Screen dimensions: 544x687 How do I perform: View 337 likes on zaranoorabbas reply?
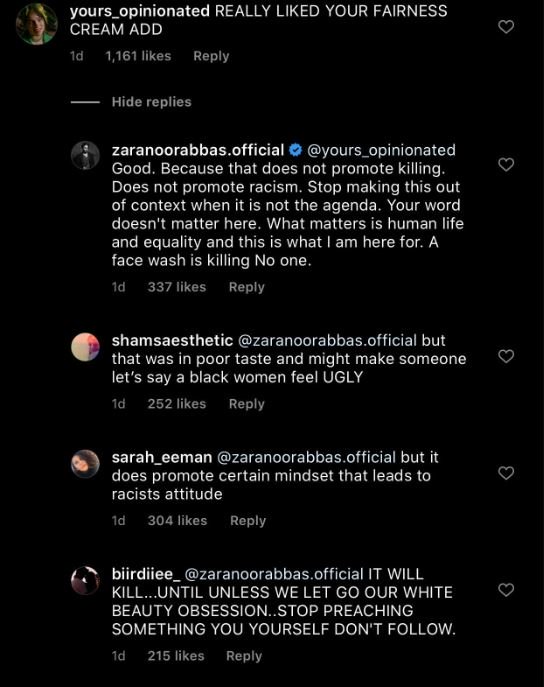click(177, 287)
